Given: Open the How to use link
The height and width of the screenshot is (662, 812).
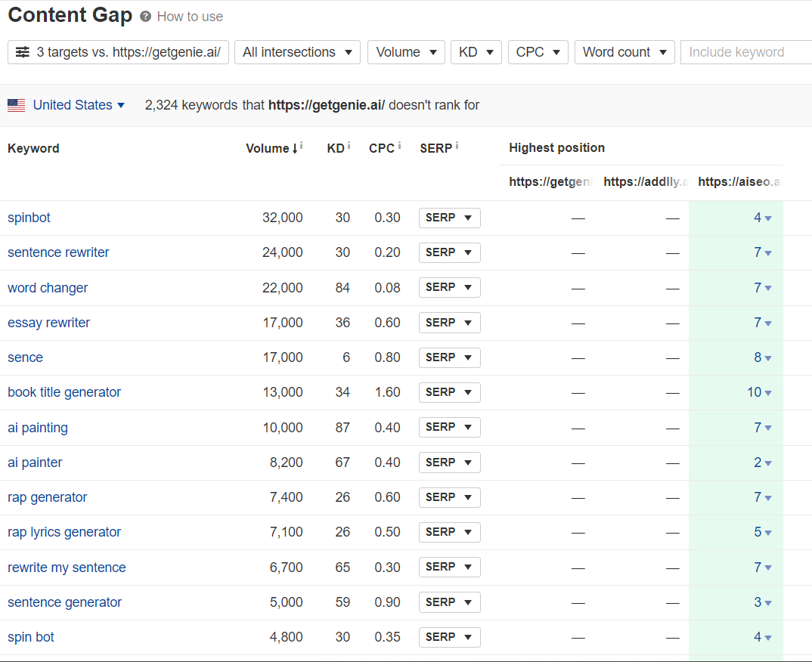Looking at the screenshot, I should tap(190, 17).
